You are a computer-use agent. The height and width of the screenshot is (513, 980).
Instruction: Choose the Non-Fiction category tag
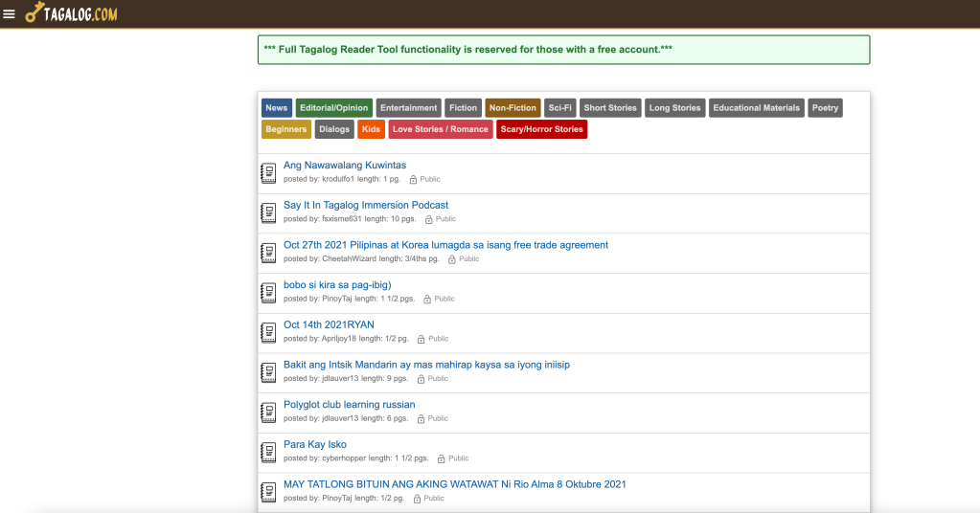(513, 108)
